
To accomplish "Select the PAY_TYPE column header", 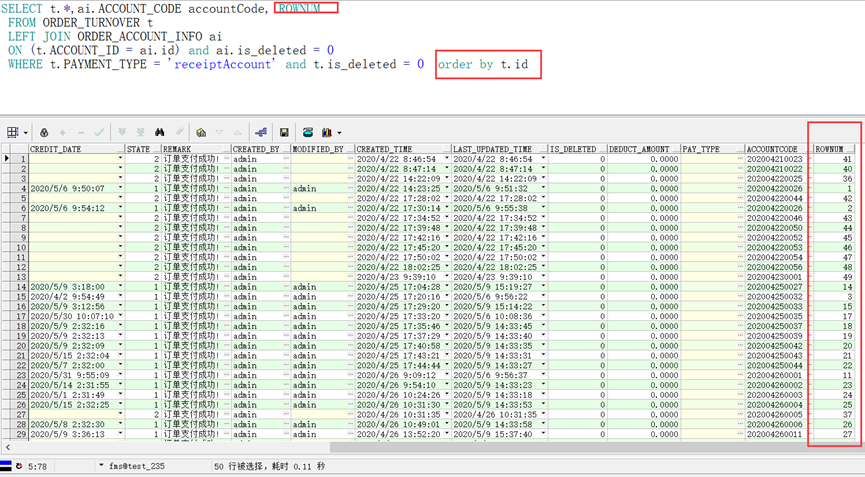I will (713, 149).
